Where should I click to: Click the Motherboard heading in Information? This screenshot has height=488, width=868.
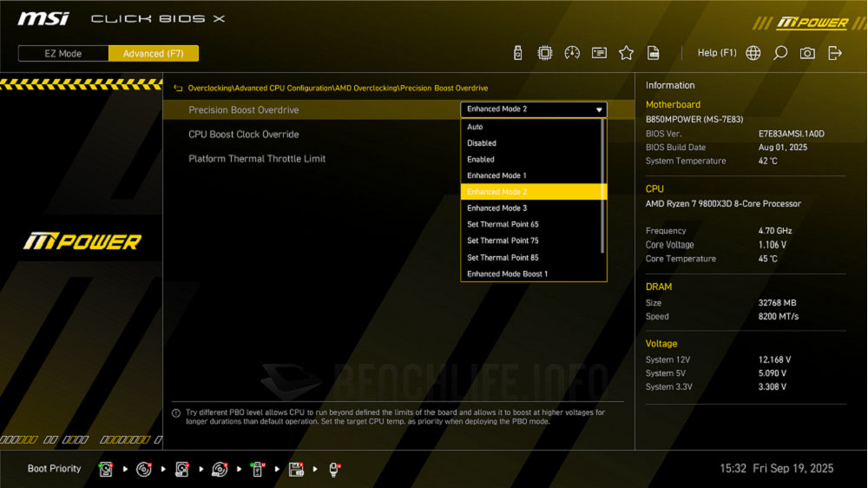pos(673,105)
